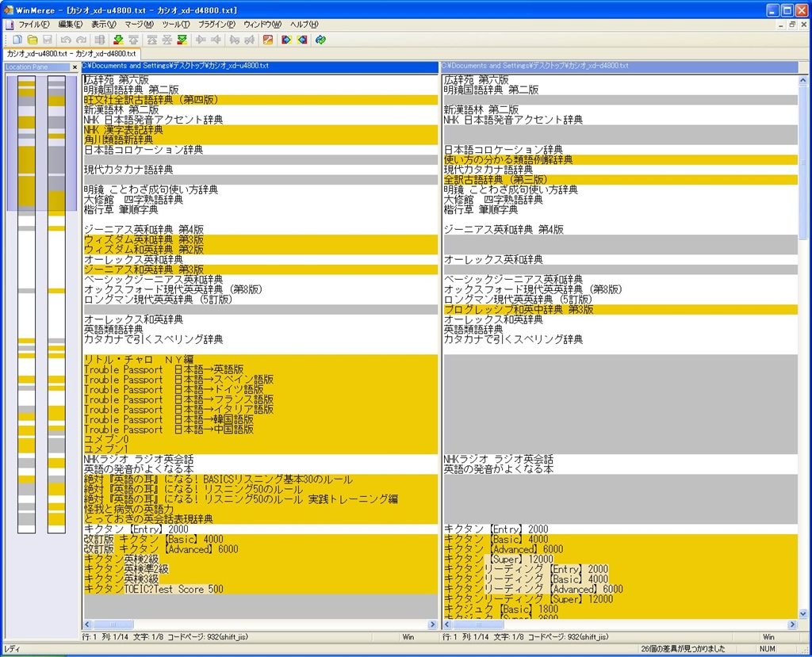Click the line 怪我と病気の英語力
The height and width of the screenshot is (657, 812).
[x=260, y=510]
